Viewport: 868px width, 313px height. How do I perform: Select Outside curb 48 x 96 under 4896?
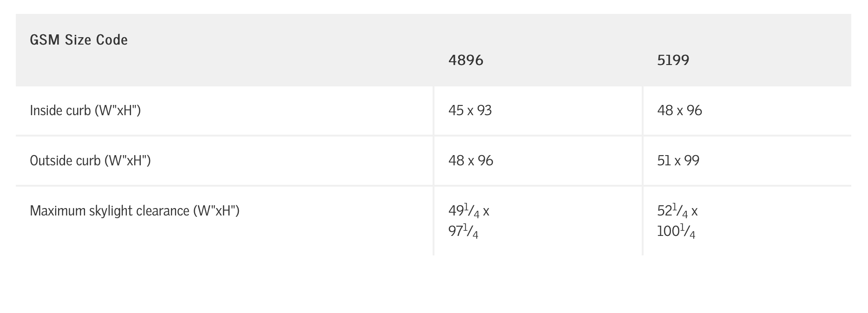[471, 161]
